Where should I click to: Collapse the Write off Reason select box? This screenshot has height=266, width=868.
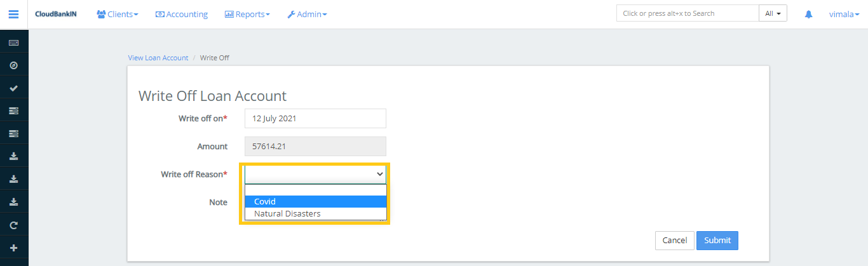click(x=315, y=174)
